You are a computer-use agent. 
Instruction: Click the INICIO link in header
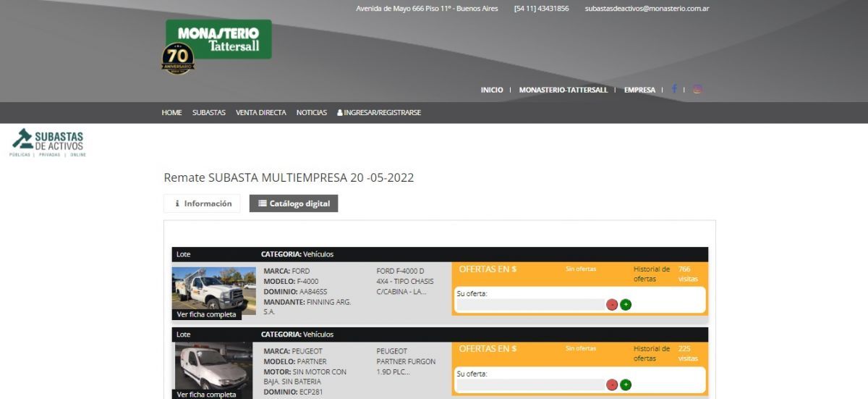[492, 90]
